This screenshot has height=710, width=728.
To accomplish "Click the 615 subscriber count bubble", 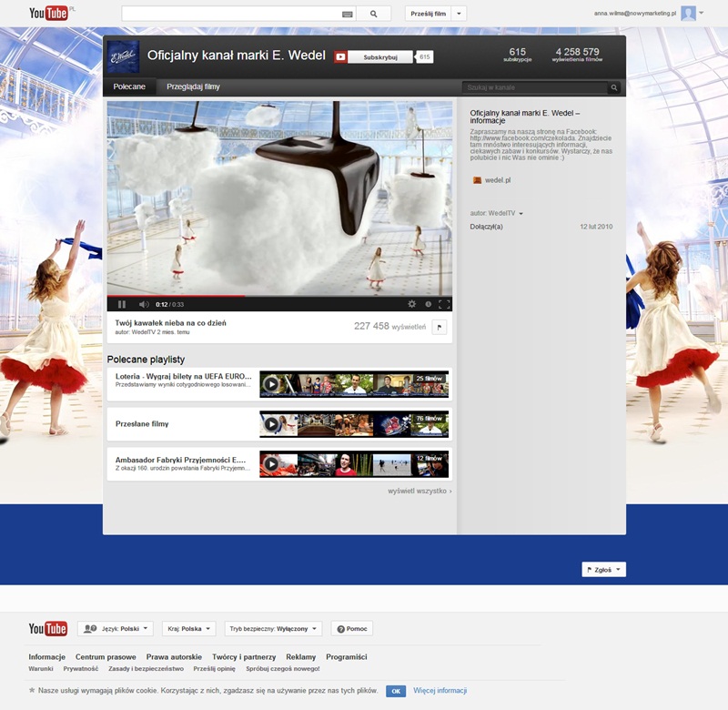I will 424,57.
